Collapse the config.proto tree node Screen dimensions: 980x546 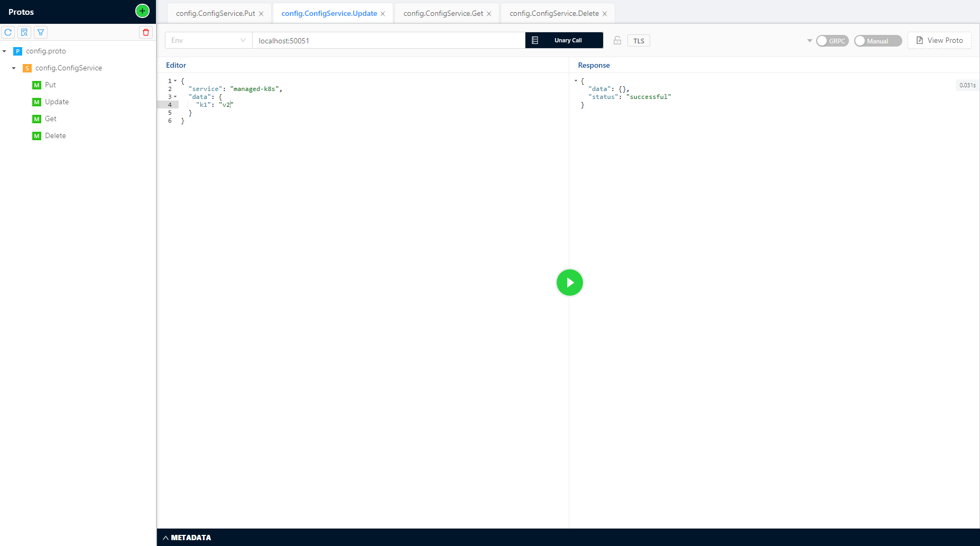(x=5, y=51)
